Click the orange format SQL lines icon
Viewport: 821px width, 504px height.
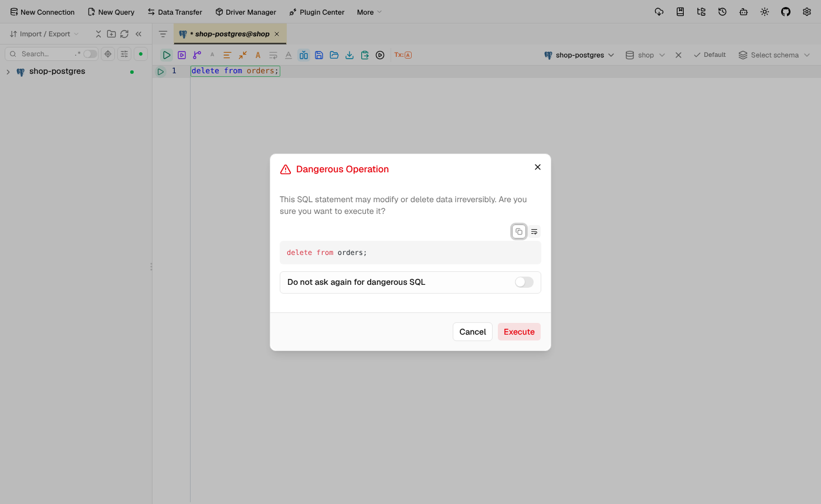227,55
